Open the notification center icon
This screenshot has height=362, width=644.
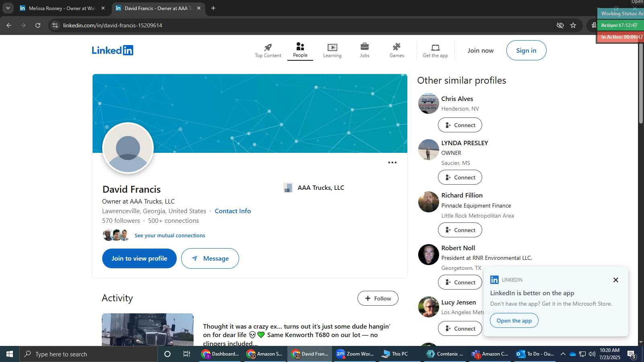632,354
